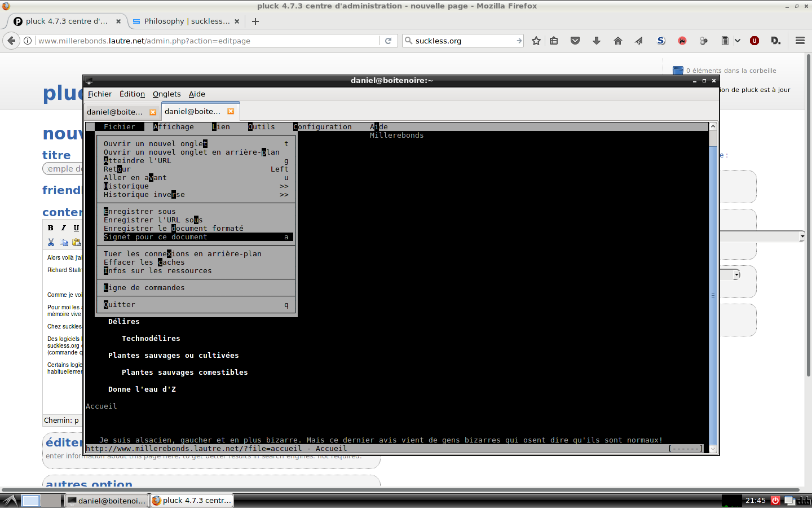
Task: Click the terminal scrollbar down arrow
Action: click(x=713, y=449)
